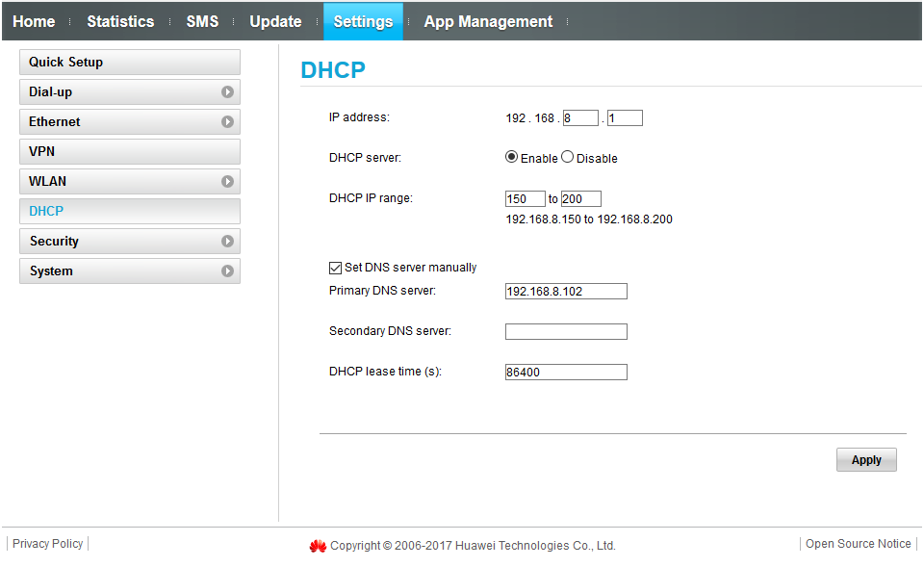Click the DHCP lease time field
Screen dimensions: 924x567
pos(566,372)
